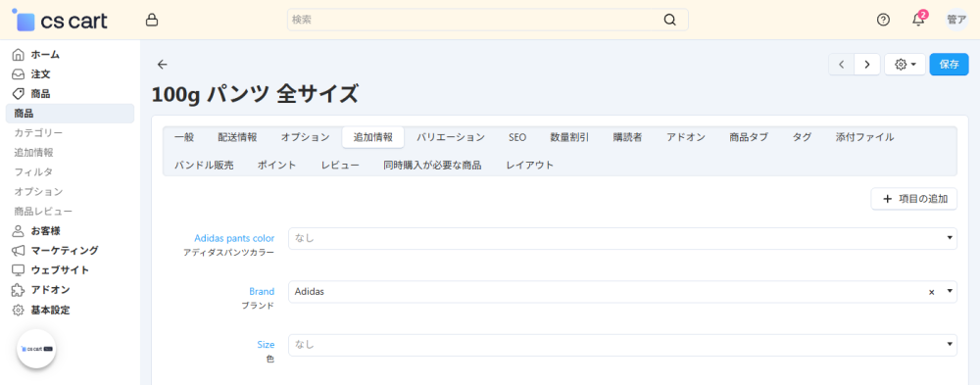Image resolution: width=980 pixels, height=385 pixels.
Task: Expand the Brand dropdown arrow
Action: tap(949, 291)
